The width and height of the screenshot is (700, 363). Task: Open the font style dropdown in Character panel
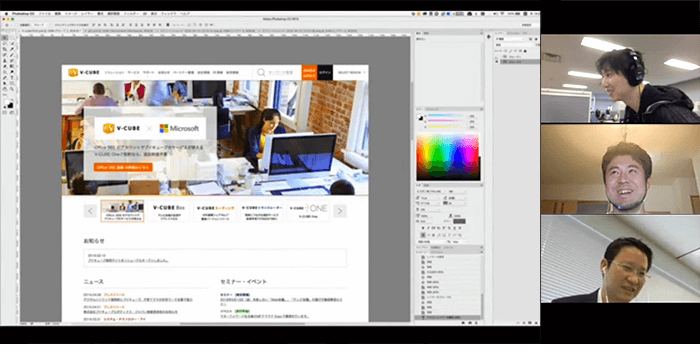(458, 191)
